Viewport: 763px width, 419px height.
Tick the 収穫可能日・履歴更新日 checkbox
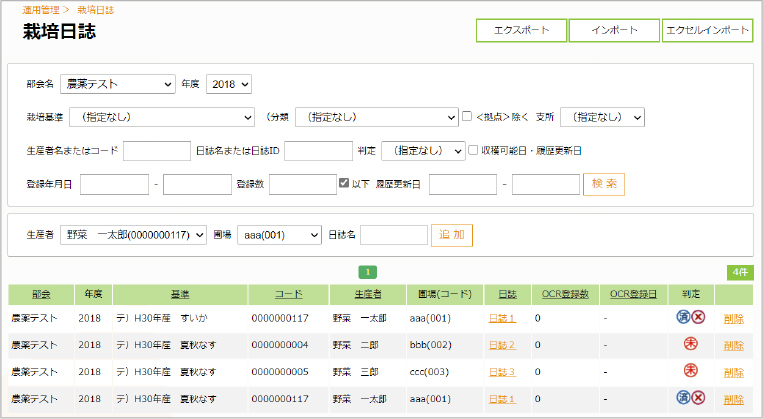pyautogui.click(x=472, y=150)
